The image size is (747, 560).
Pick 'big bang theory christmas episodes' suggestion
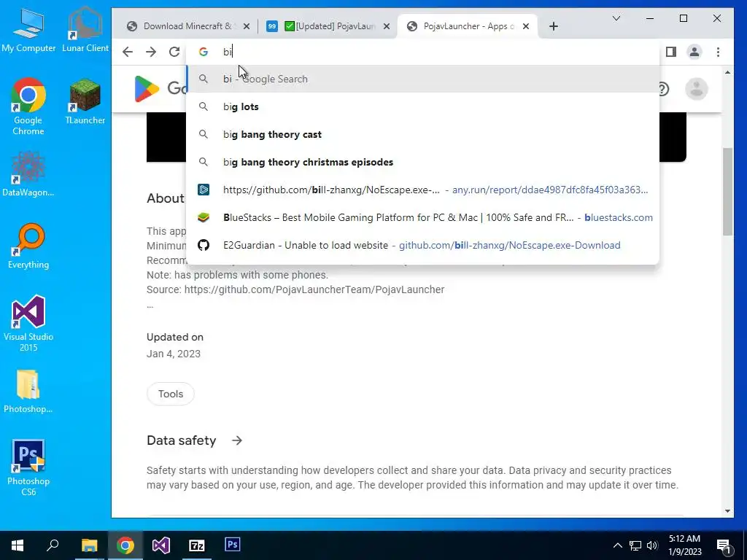coord(423,162)
